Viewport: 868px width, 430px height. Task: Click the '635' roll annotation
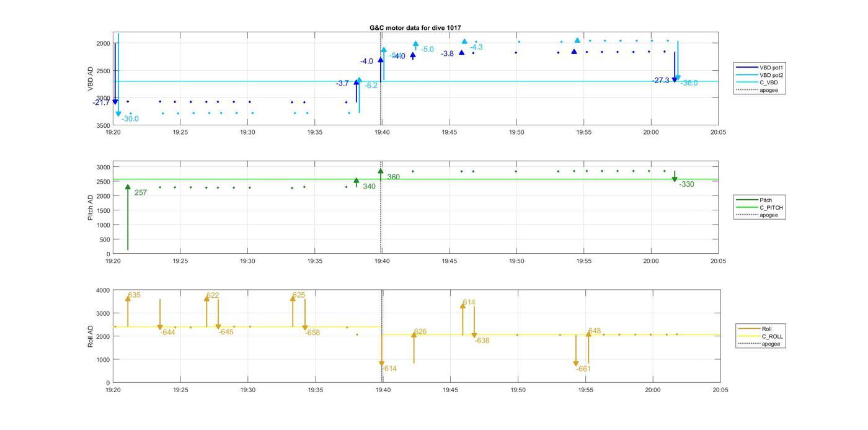(134, 295)
